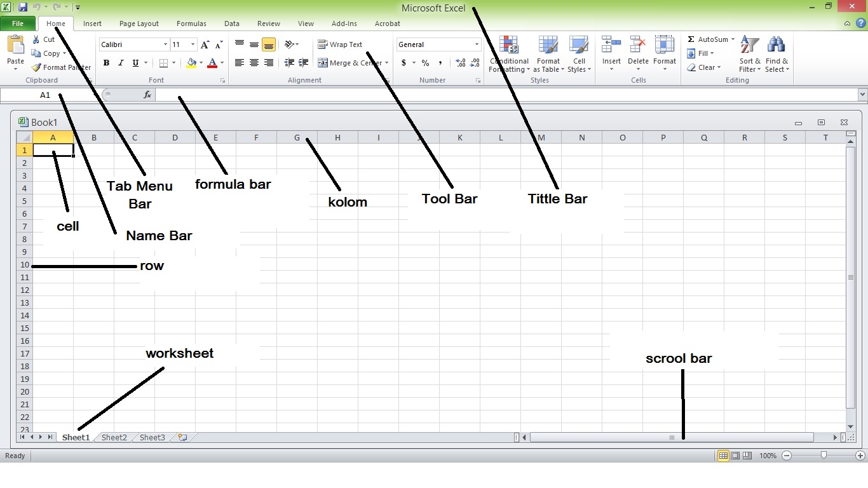Decrease indent in the Alignment group

point(289,63)
